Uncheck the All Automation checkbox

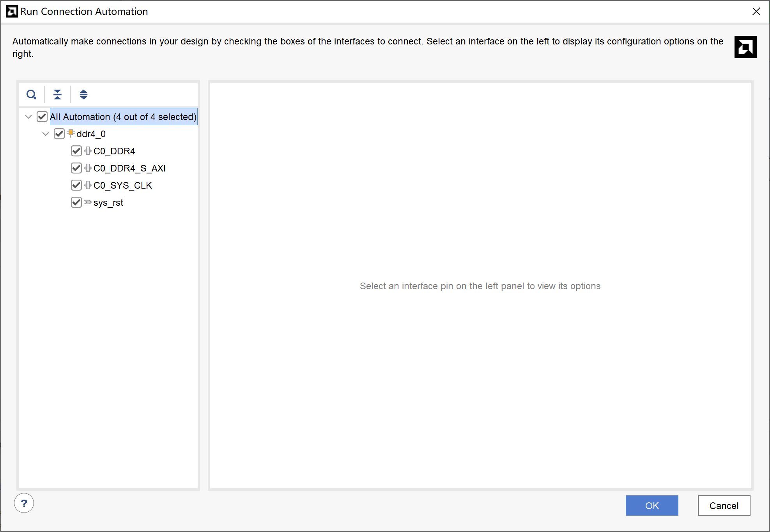[x=42, y=117]
